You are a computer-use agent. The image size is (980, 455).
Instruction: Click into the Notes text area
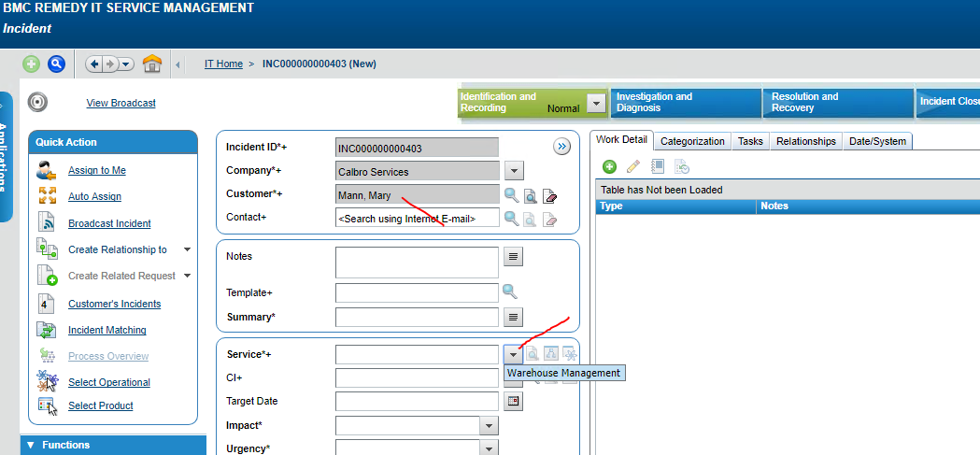coord(418,263)
